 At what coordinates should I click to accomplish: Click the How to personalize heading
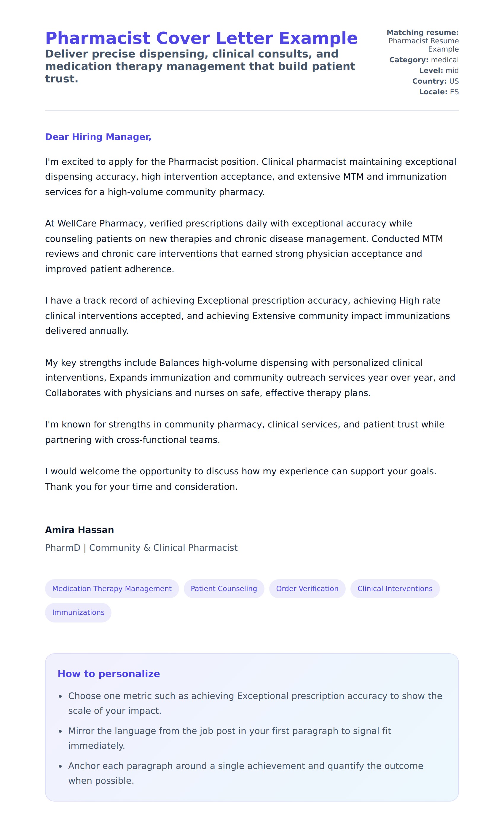[109, 674]
